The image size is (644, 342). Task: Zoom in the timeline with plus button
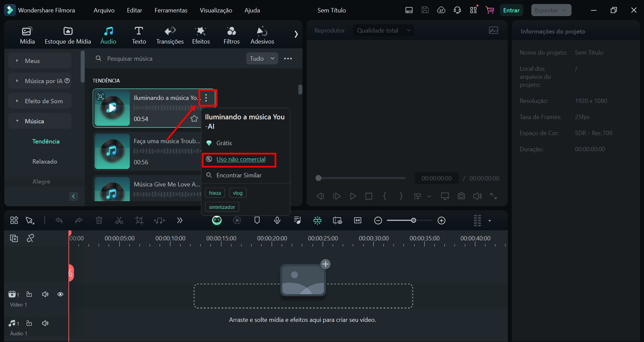coord(442,220)
